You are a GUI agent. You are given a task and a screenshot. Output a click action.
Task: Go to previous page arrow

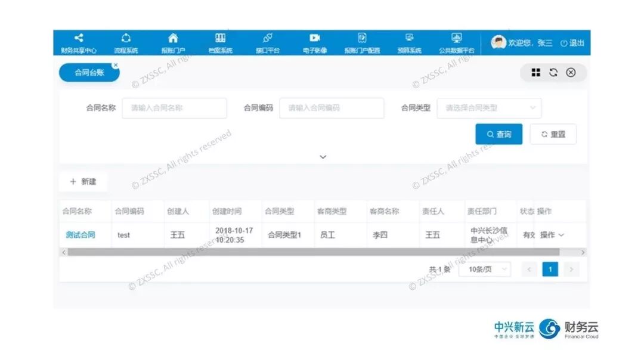529,270
